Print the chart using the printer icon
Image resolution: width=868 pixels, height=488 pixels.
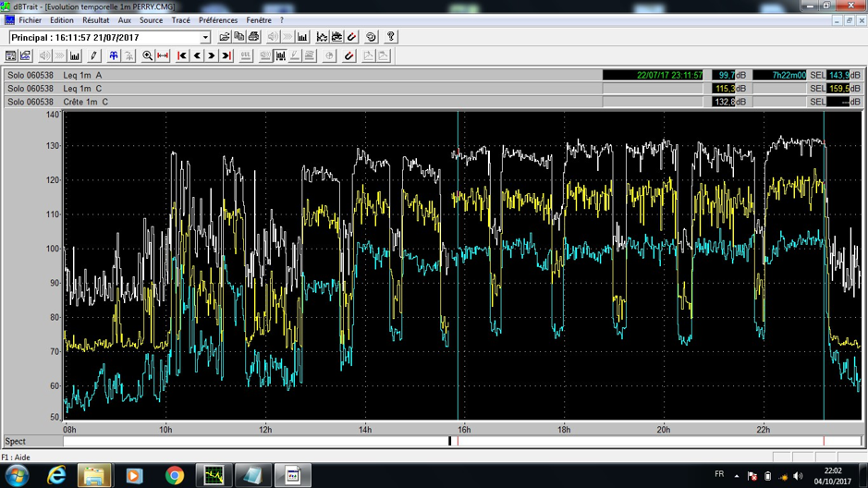(253, 37)
